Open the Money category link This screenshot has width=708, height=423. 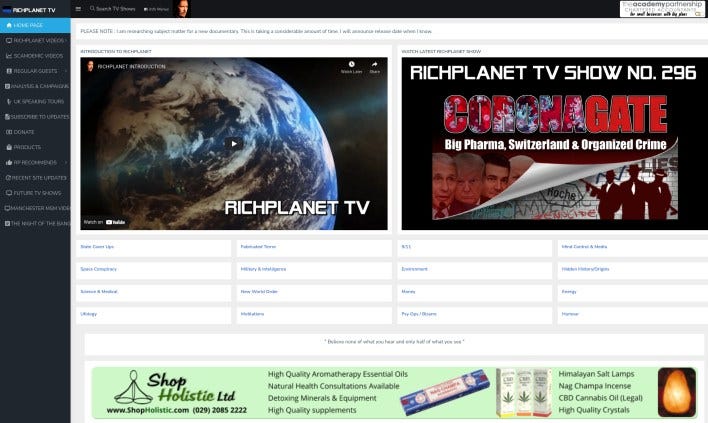[408, 292]
